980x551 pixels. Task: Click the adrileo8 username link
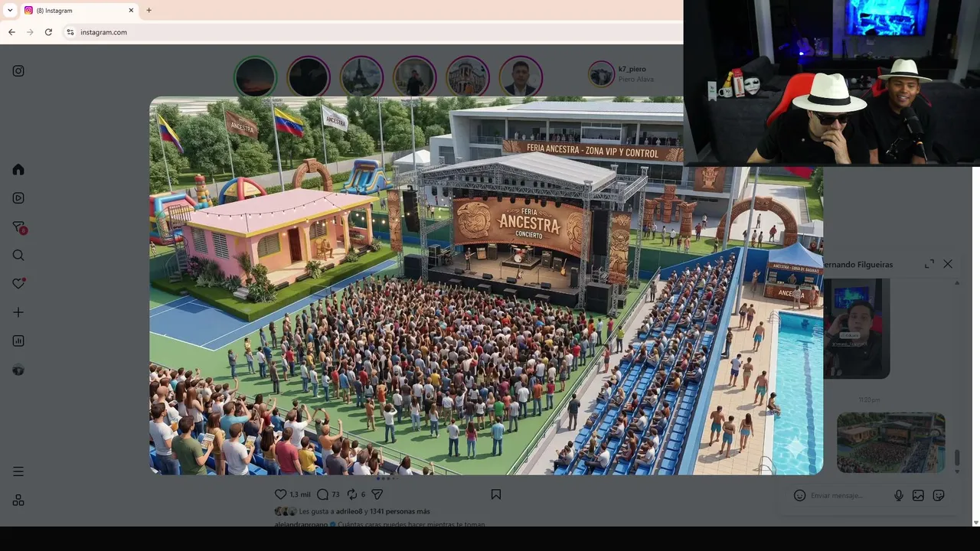tap(349, 511)
